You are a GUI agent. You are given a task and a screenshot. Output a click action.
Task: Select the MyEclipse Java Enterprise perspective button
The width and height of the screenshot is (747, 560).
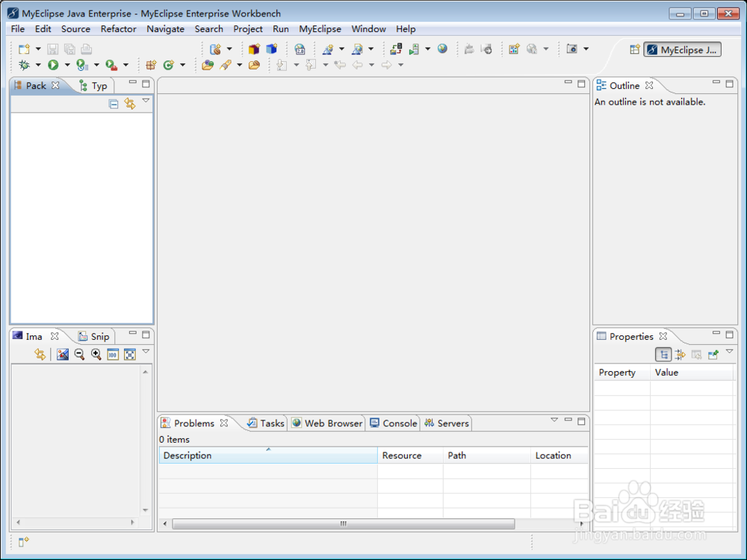tap(682, 49)
